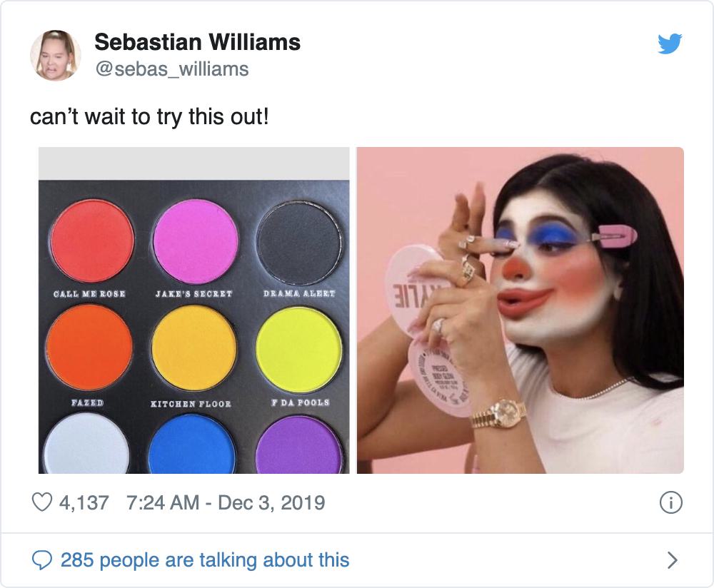The height and width of the screenshot is (588, 714).
Task: Open the tweet info icon
Action: pyautogui.click(x=670, y=502)
